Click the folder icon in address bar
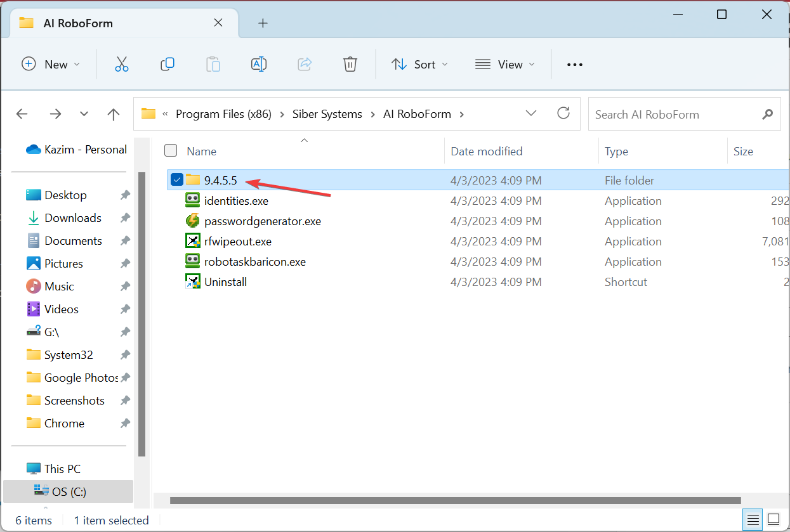This screenshot has width=790, height=532. [148, 114]
